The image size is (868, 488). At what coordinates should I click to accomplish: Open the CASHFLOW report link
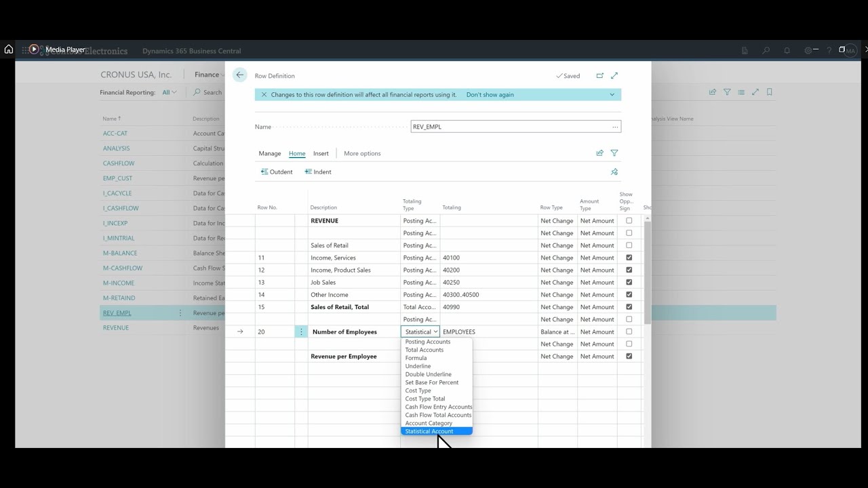click(x=119, y=163)
